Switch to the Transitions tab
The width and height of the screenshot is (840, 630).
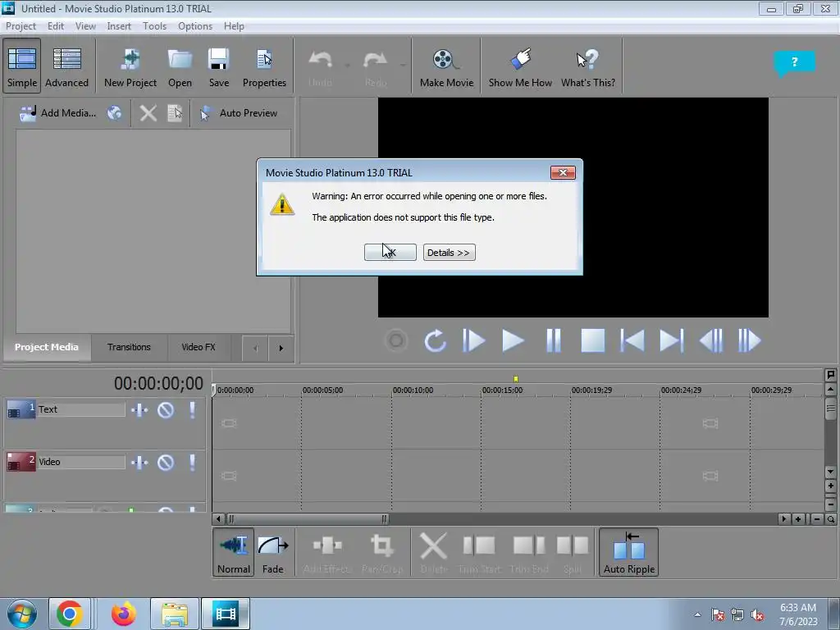pyautogui.click(x=129, y=347)
